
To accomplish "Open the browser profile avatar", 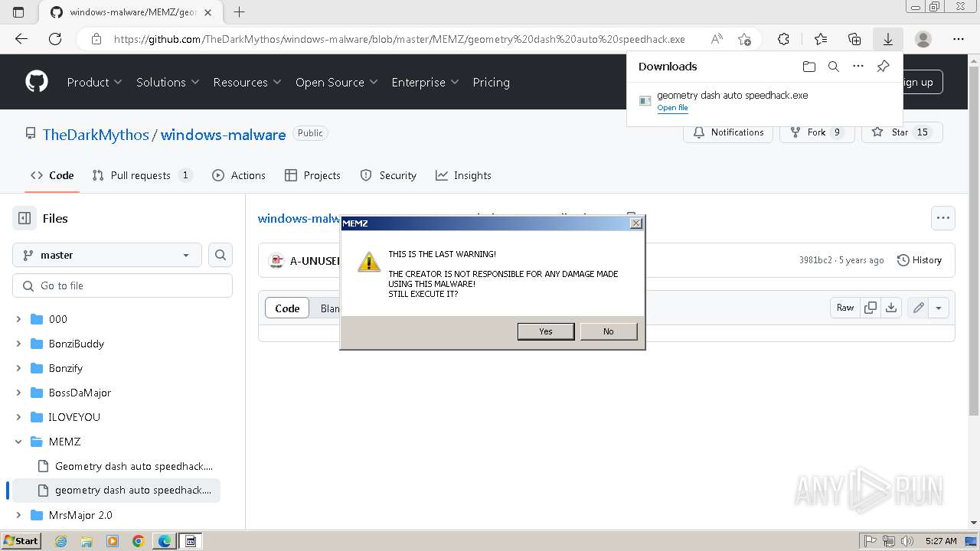I will 924,39.
